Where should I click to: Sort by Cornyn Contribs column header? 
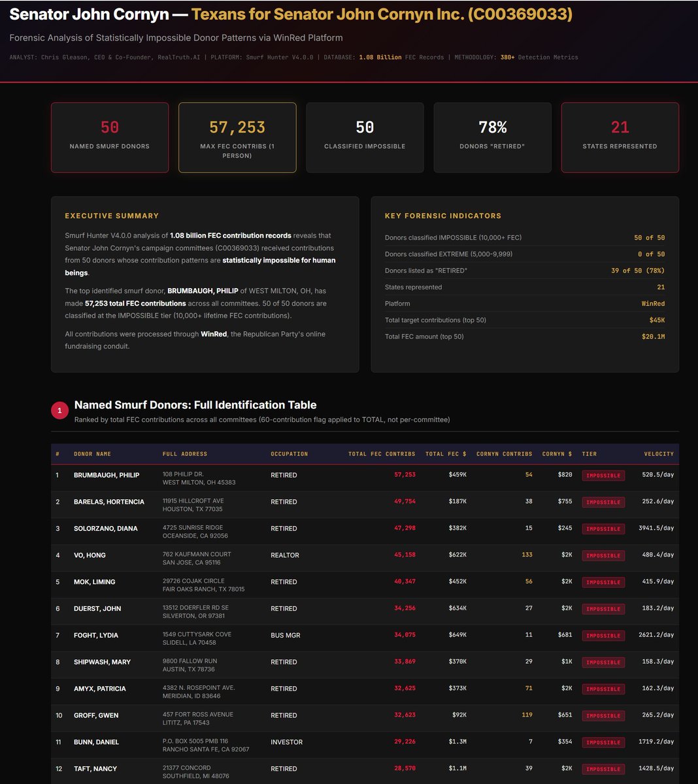click(x=504, y=454)
